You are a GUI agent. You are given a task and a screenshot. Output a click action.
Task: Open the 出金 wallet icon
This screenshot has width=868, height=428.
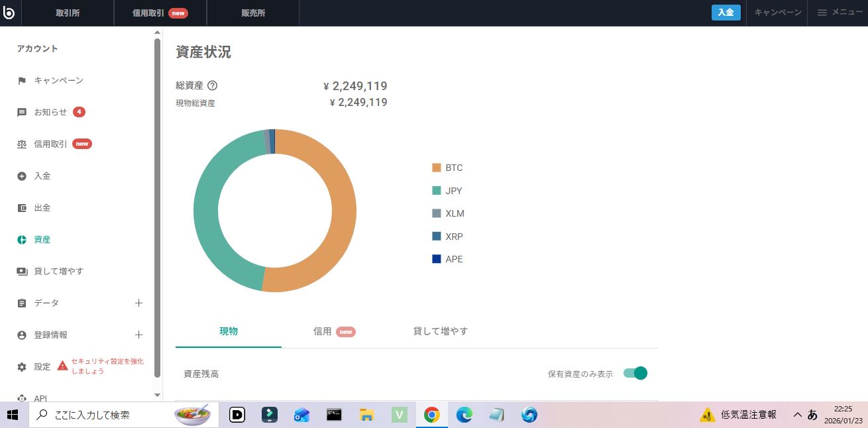tap(22, 208)
